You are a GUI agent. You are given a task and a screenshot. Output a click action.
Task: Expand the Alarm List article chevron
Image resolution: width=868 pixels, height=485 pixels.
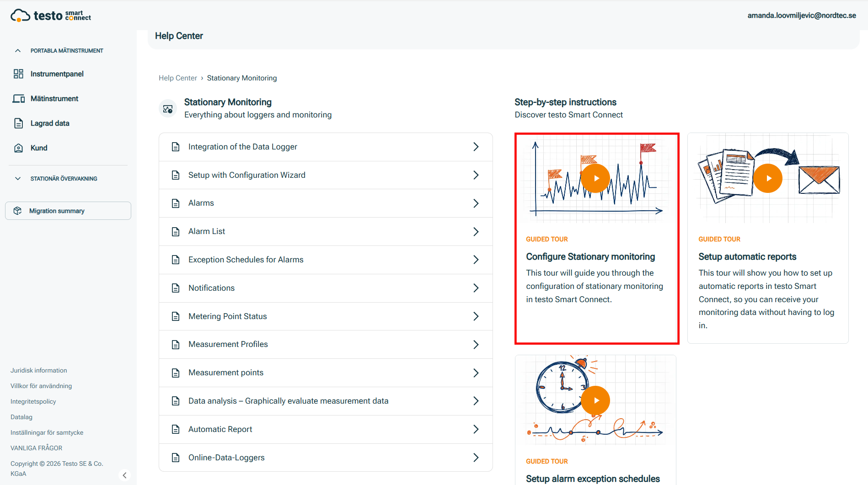tap(476, 232)
